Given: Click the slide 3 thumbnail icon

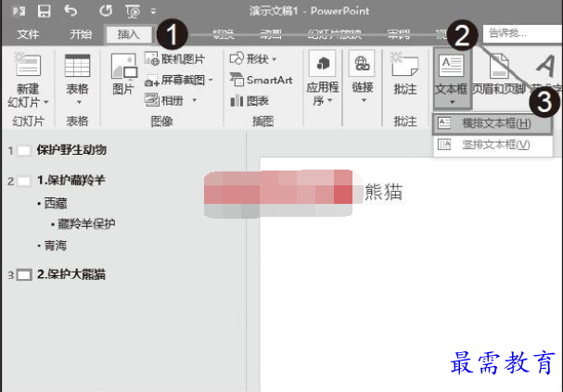Looking at the screenshot, I should (24, 275).
